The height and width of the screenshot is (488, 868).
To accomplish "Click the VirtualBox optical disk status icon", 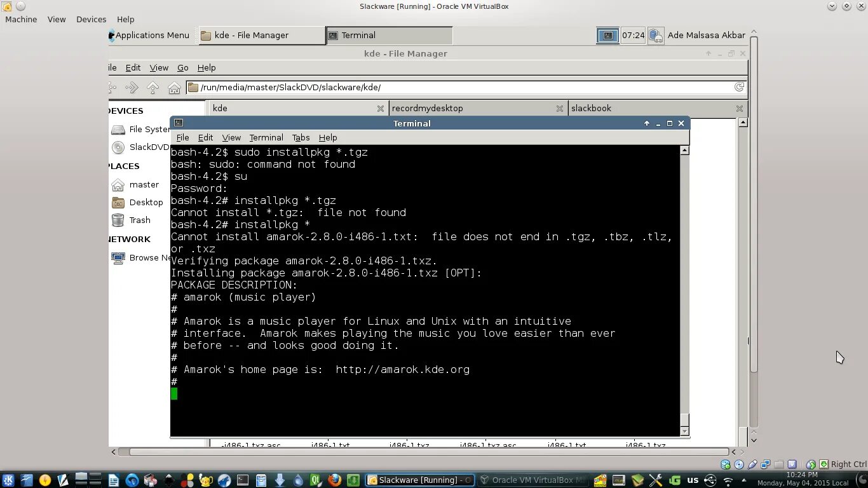I will coord(739,464).
